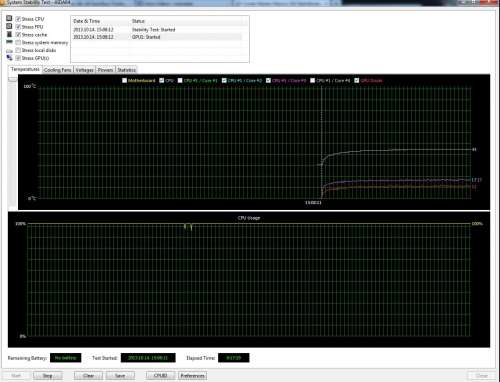Uncheck the Stress CPU checkbox
Viewport: 500px width, 382px height.
(x=18, y=19)
